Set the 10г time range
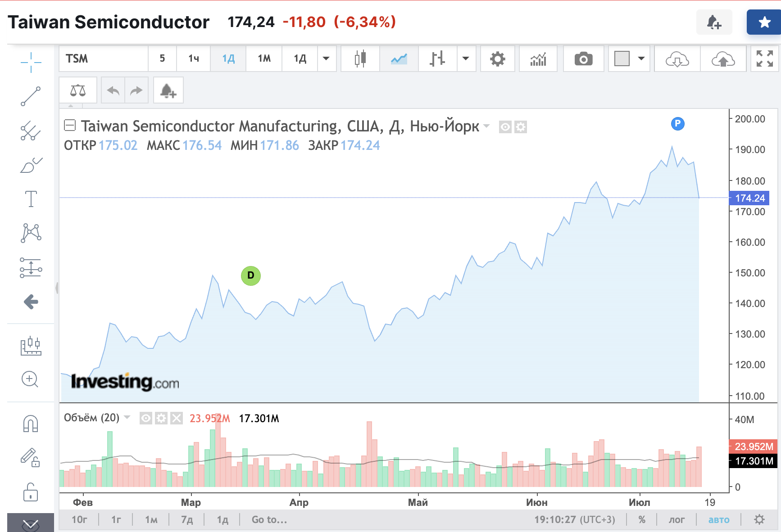 tap(79, 520)
